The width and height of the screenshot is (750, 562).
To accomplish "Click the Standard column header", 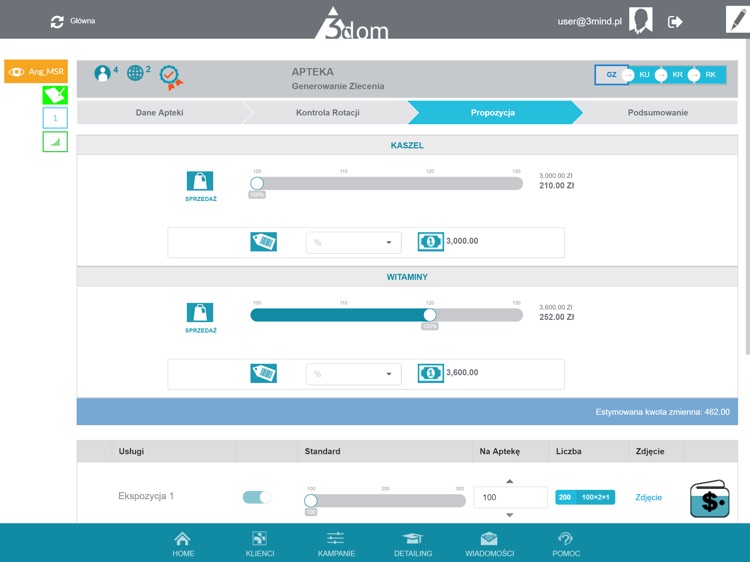I will click(322, 451).
